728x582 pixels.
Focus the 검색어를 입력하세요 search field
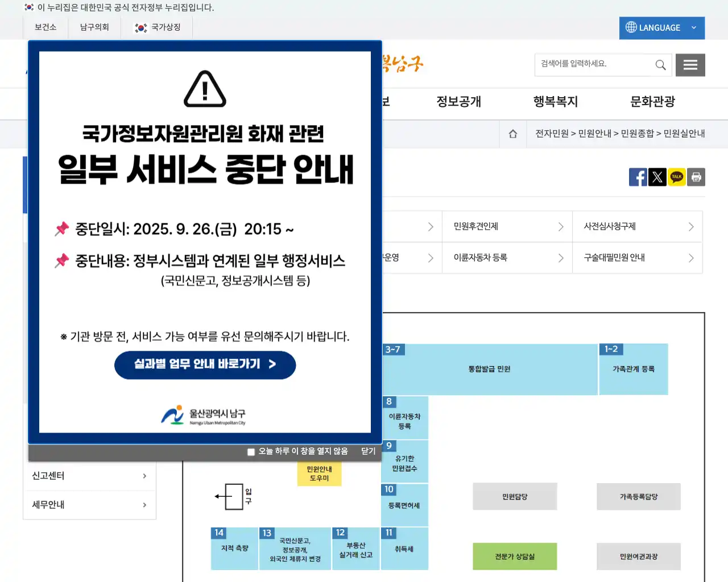593,65
